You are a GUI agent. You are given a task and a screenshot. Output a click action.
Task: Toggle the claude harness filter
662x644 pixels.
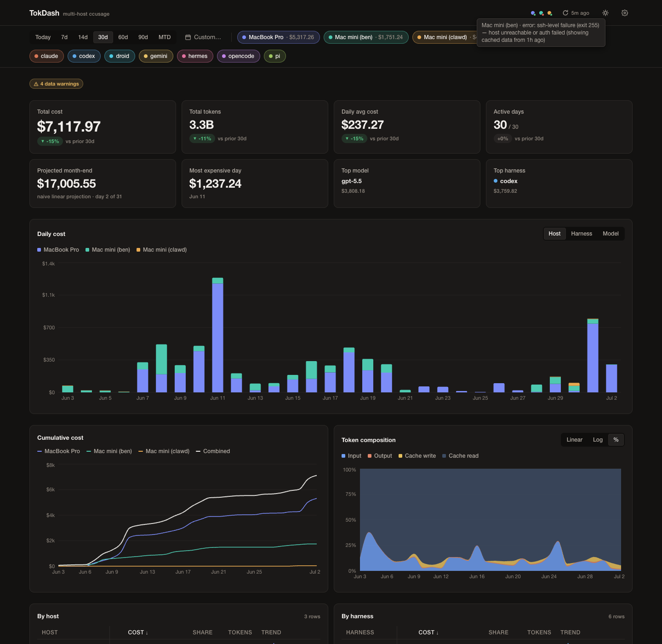pos(46,56)
